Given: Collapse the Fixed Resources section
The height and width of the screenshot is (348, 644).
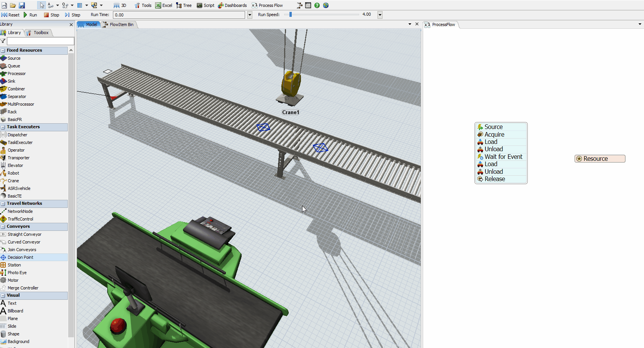Looking at the screenshot, I should (3, 51).
